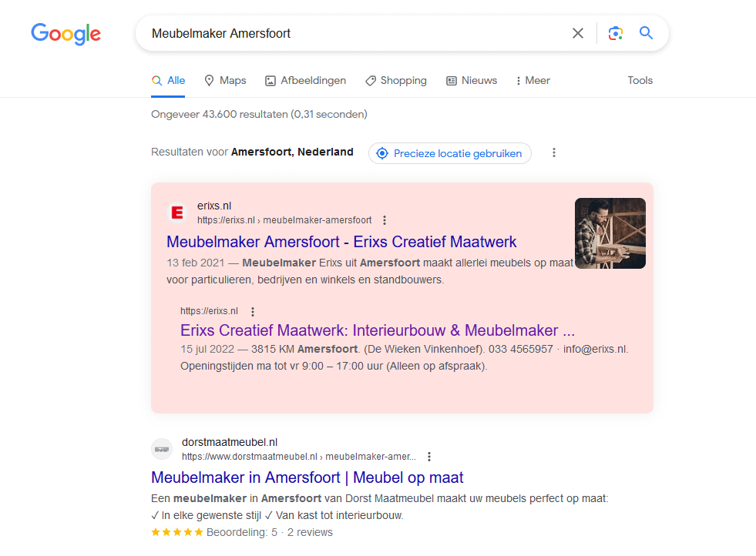Open the three-dot menu beside the https://erixs.nl sub-result
This screenshot has width=756, height=556.
click(x=253, y=311)
